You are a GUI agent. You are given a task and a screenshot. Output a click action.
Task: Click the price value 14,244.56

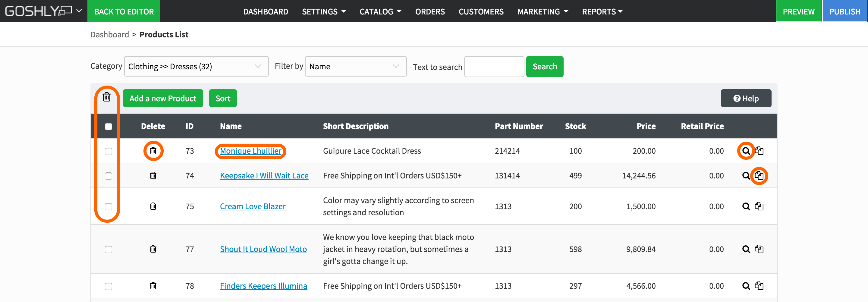coord(639,175)
